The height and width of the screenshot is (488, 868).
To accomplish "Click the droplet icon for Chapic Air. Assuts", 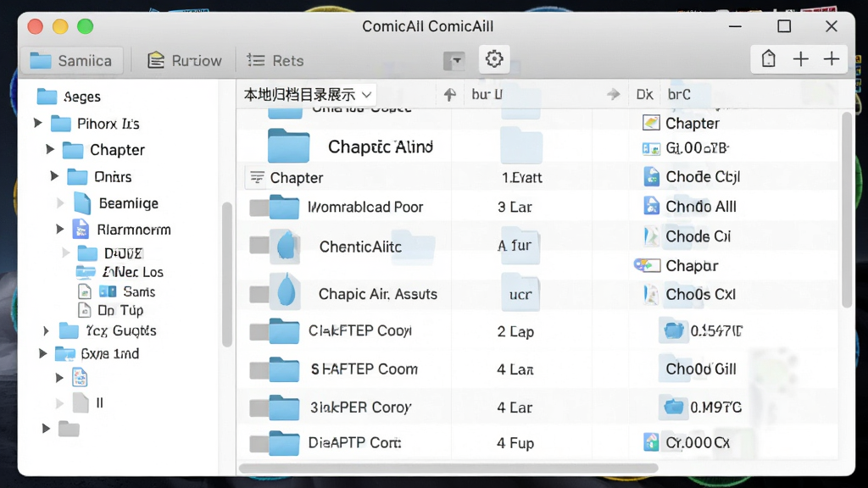I will (286, 291).
